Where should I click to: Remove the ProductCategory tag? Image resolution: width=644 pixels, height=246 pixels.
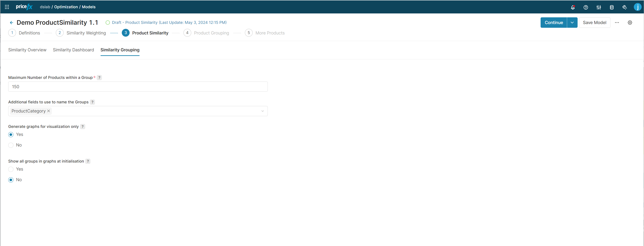[x=49, y=111]
